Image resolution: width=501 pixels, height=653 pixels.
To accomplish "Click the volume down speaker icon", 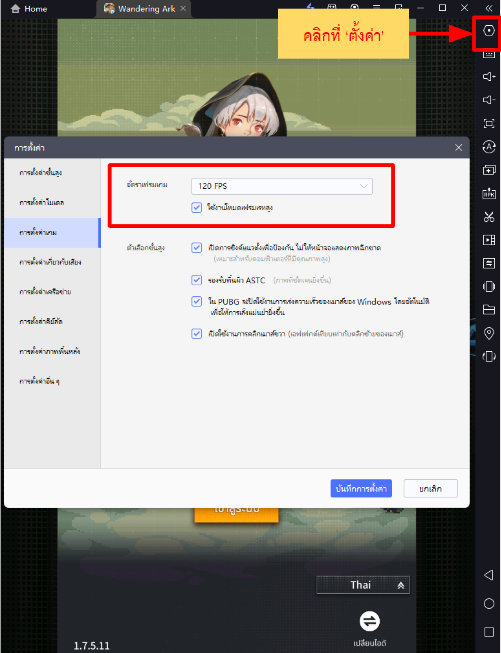I will 489,100.
